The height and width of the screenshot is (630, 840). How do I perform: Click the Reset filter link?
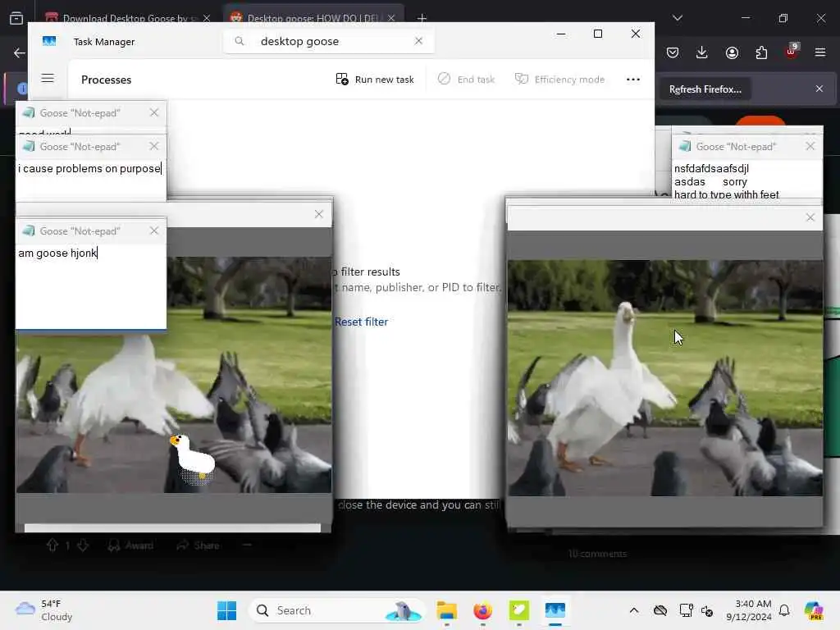coord(361,322)
